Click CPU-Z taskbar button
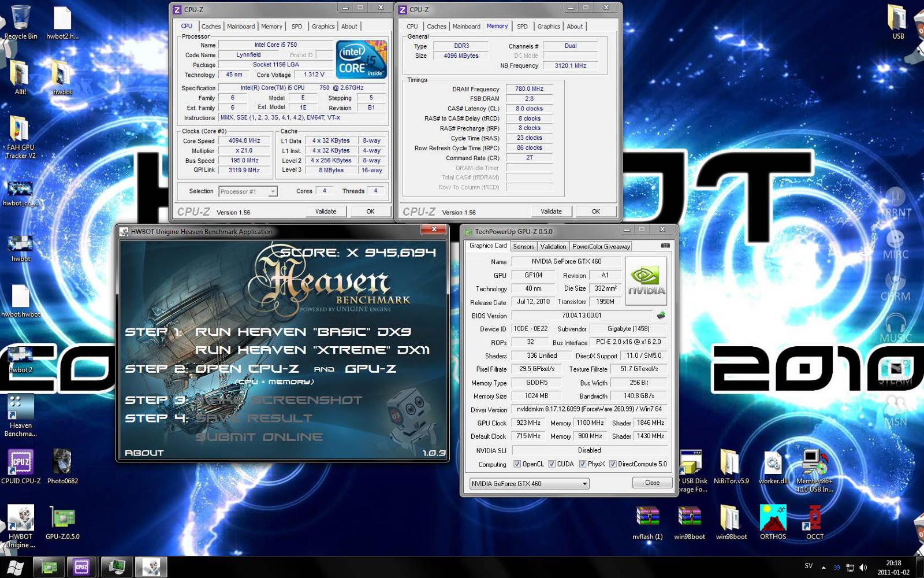 click(81, 568)
